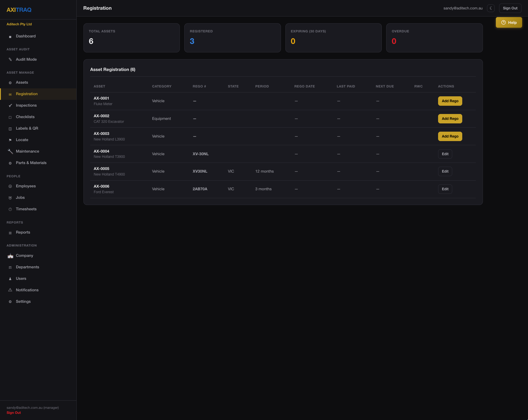This screenshot has width=528, height=420.
Task: Toggle dark mode with moon button
Action: click(x=491, y=8)
